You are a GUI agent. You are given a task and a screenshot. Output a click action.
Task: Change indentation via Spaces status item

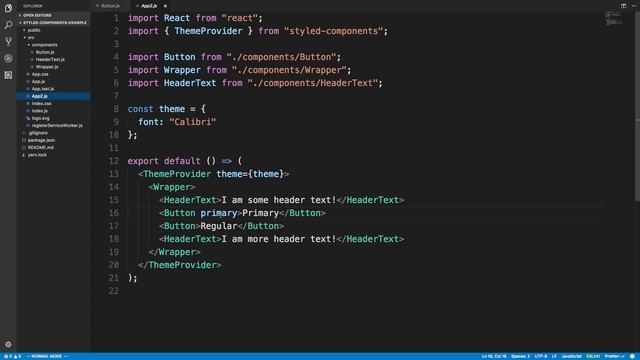[520, 356]
